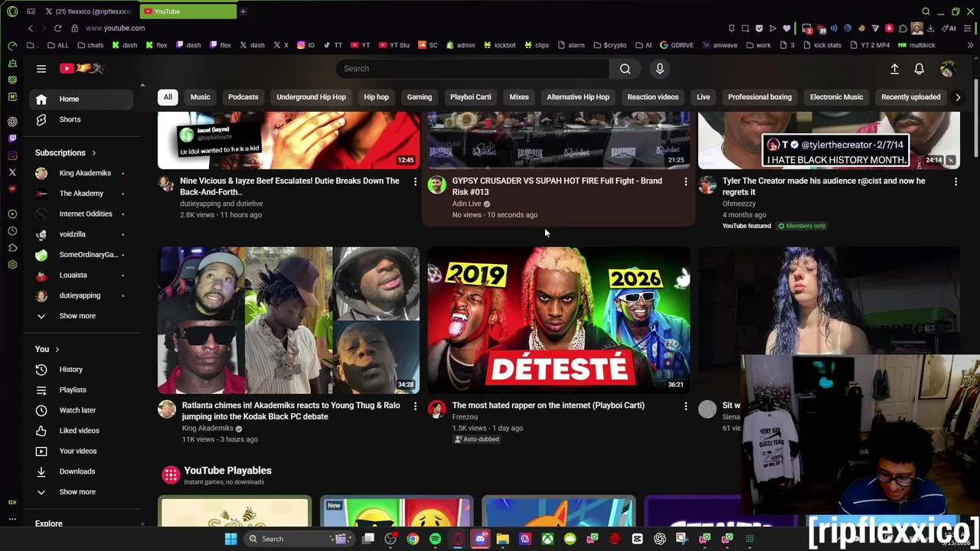Screen dimensions: 980x551
Task: Open watch History in the sidebar
Action: pyautogui.click(x=80, y=370)
